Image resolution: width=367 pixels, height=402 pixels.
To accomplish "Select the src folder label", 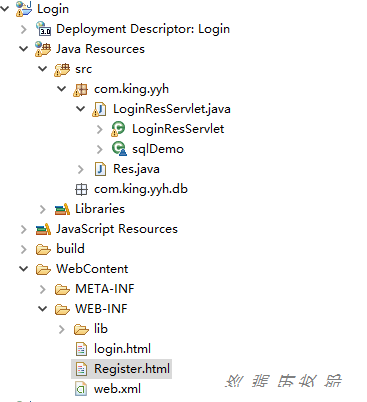I will coord(83,69).
